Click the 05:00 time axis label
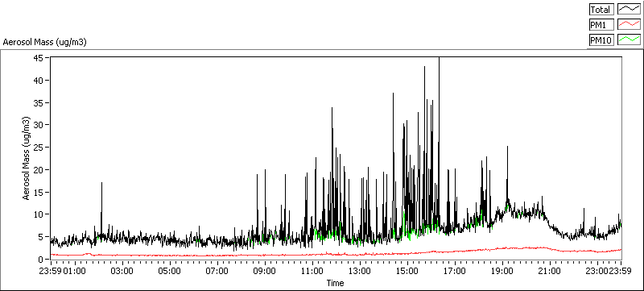The height and width of the screenshot is (291, 644). point(170,272)
